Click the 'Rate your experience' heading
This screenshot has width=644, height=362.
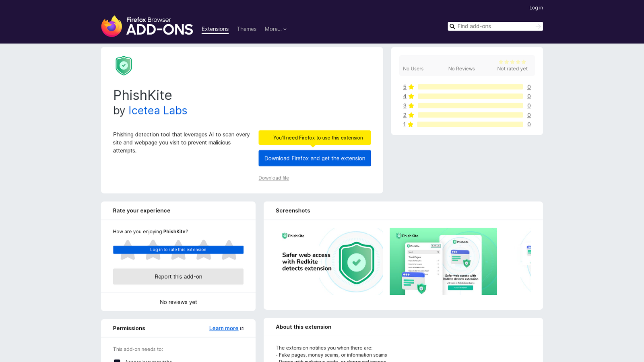tap(142, 211)
